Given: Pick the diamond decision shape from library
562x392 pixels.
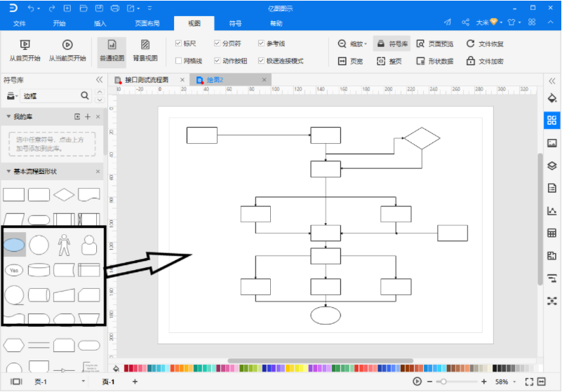Looking at the screenshot, I should coord(64,194).
